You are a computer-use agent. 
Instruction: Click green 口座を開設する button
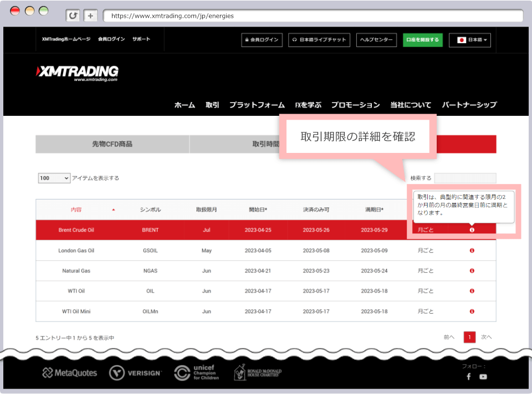[422, 40]
